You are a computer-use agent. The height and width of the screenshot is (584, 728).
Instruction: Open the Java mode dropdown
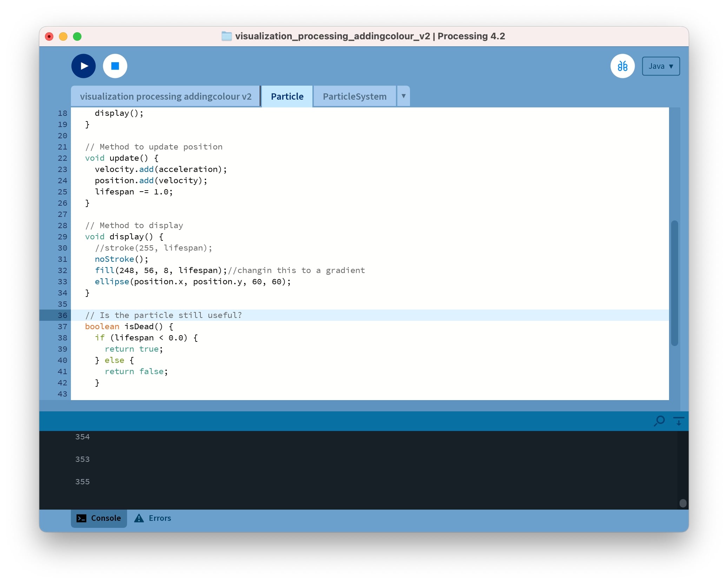pos(661,66)
